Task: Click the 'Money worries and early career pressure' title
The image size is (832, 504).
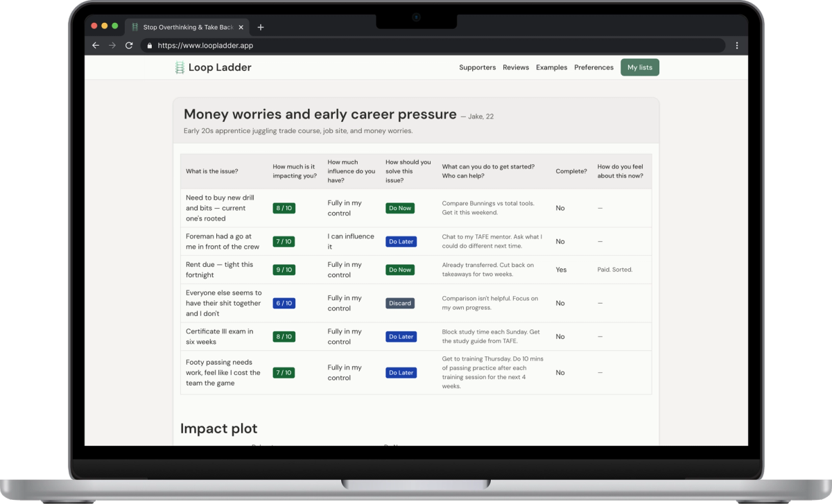Action: [x=320, y=114]
